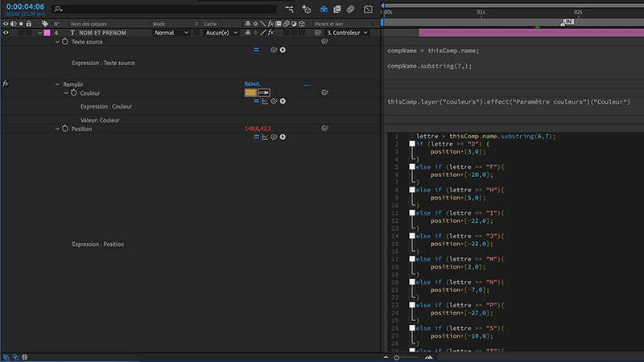Expand Transfer Controls pane icon at bottom
644x362 pixels.
pos(15,357)
